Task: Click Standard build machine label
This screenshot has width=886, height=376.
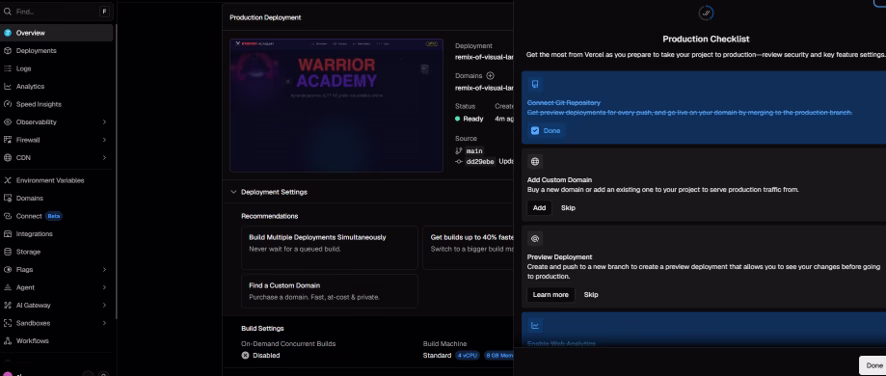Action: (x=437, y=356)
